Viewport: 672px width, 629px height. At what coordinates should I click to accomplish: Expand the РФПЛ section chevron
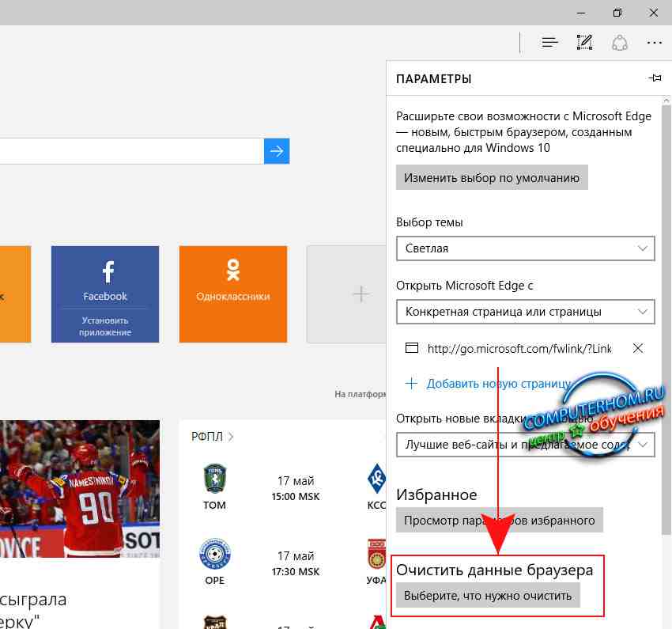[231, 437]
